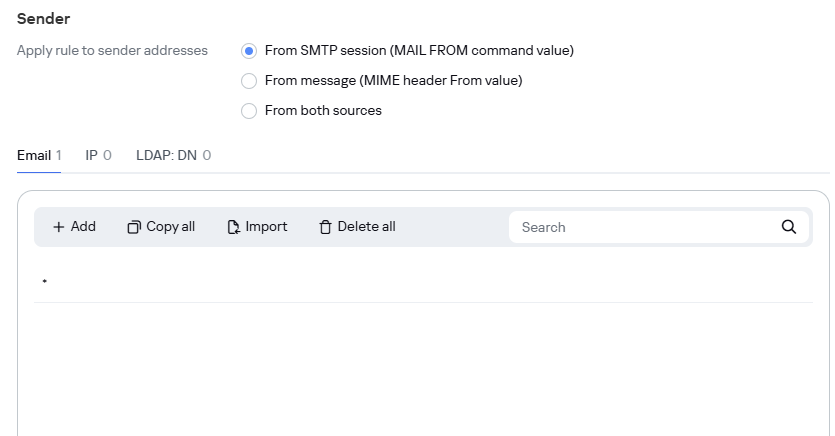Click the Import button text
This screenshot has width=835, height=436.
[x=266, y=227]
